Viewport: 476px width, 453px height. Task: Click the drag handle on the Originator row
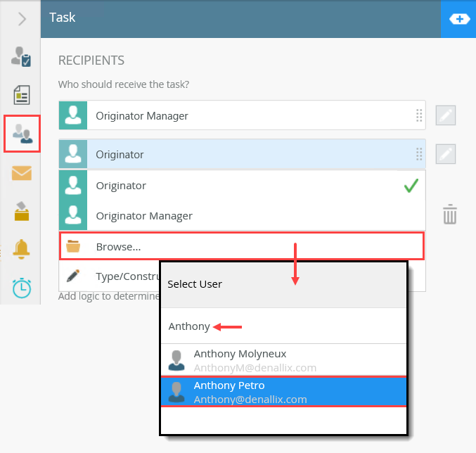pyautogui.click(x=419, y=154)
